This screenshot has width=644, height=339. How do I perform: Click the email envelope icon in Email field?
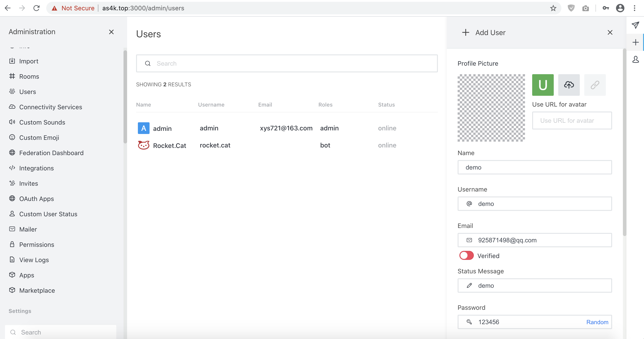tap(469, 240)
